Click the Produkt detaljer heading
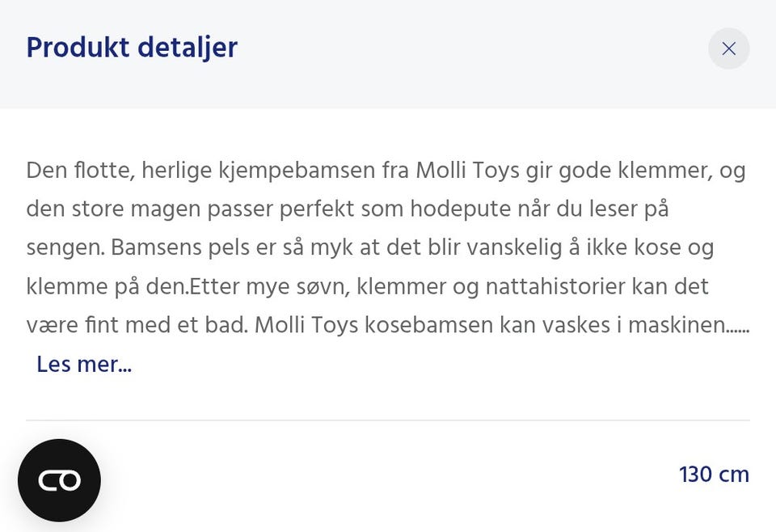 pyautogui.click(x=132, y=48)
